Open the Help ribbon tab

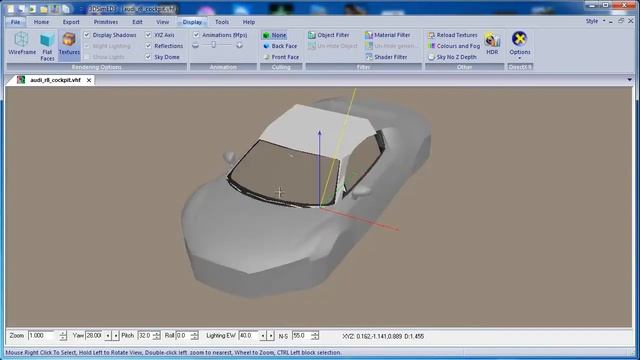coord(249,22)
